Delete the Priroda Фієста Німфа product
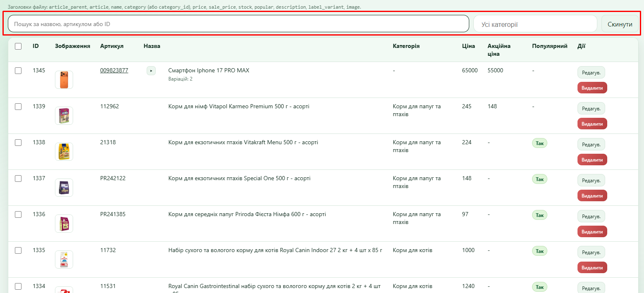Image resolution: width=644 pixels, height=293 pixels. pyautogui.click(x=592, y=232)
